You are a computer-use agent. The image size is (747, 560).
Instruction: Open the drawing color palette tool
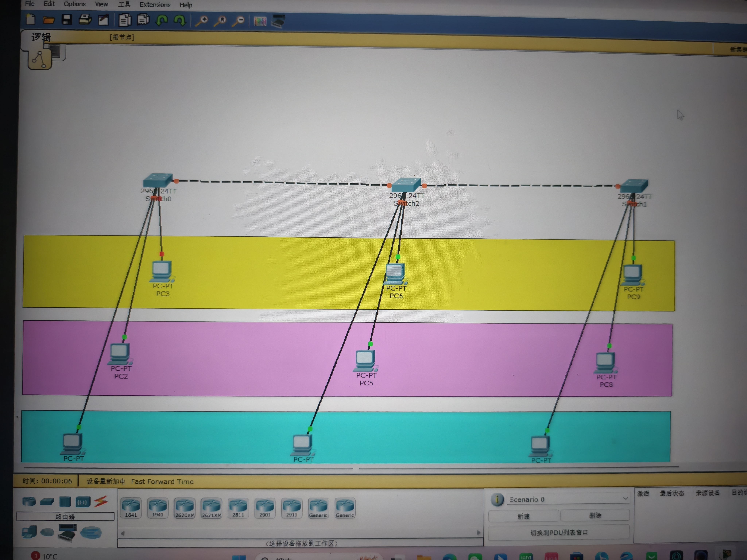point(260,22)
